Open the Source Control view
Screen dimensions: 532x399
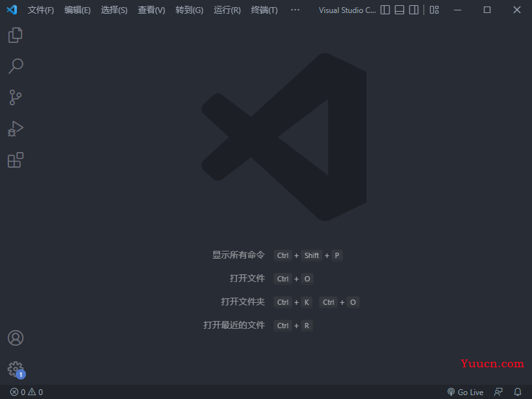[16, 97]
